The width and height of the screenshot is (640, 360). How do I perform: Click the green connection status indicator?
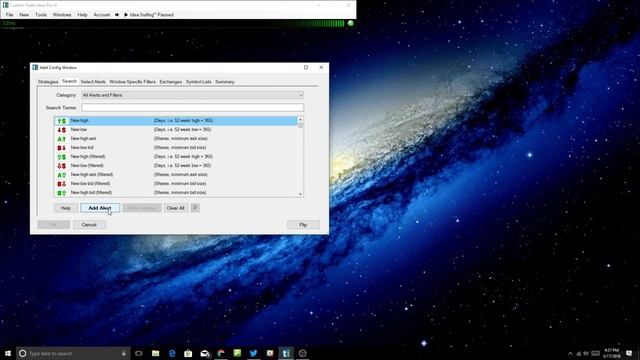(x=351, y=23)
